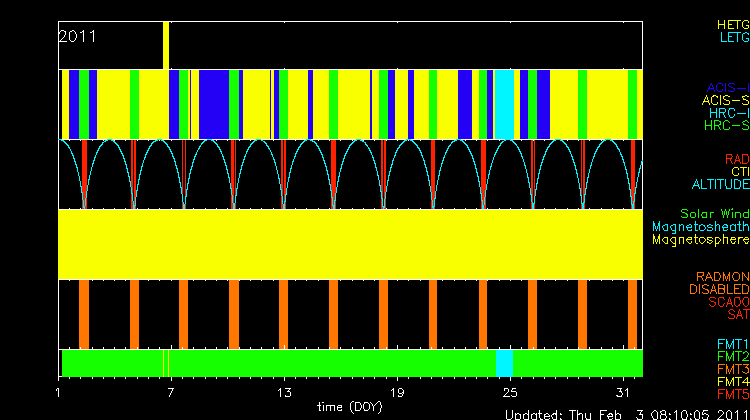
Task: Click the day 13 axis tick label
Action: point(286,392)
